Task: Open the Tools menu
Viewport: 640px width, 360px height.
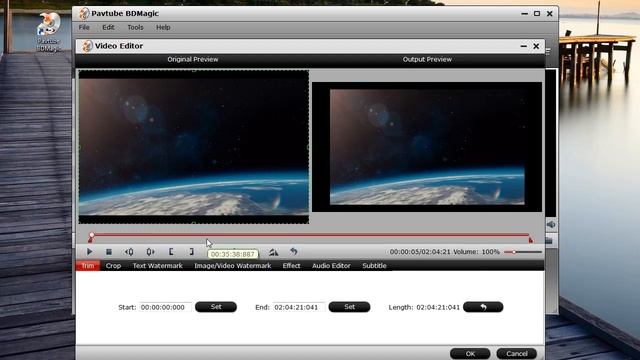Action: point(135,27)
